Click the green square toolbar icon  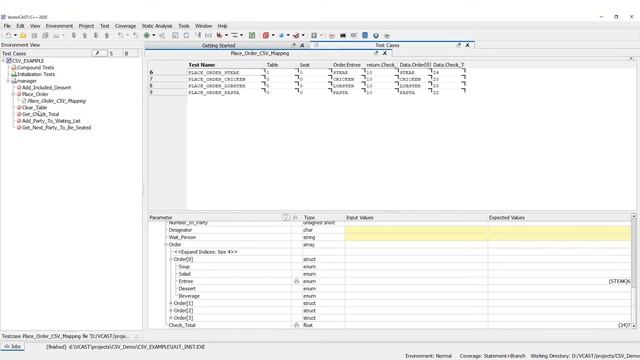[x=252, y=36]
